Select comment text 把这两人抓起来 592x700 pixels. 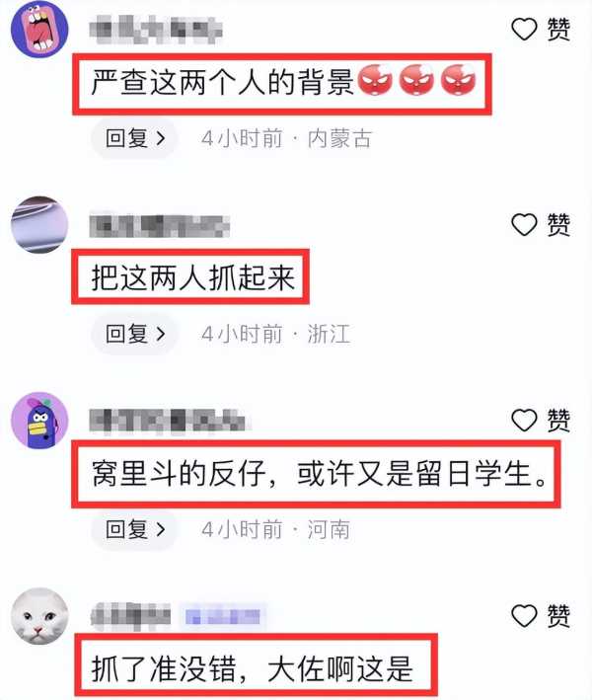coord(192,277)
